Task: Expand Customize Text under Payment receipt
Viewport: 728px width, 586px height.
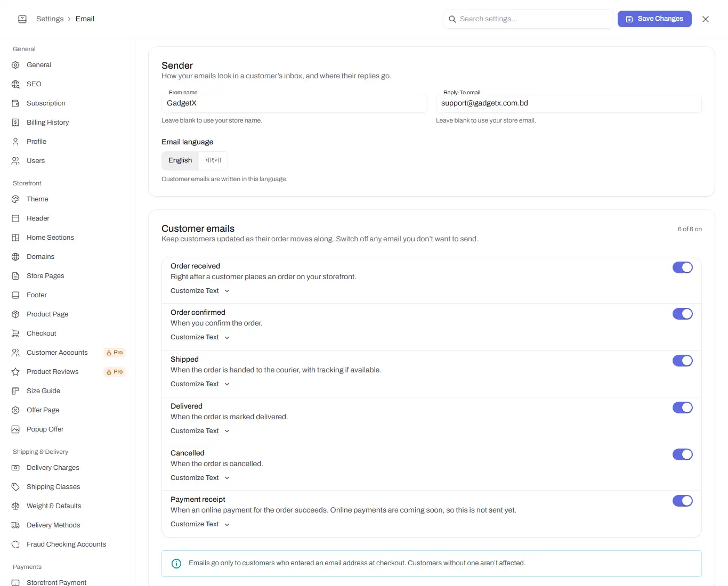Action: tap(200, 524)
